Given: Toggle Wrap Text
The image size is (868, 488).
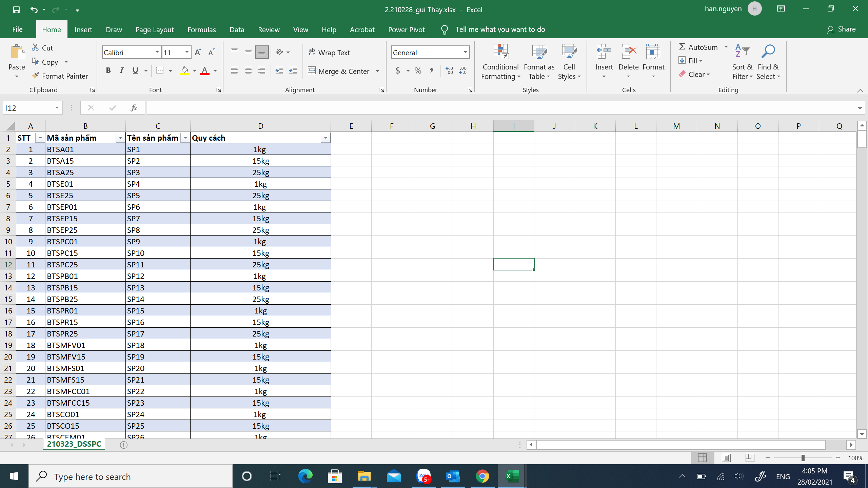Looking at the screenshot, I should 329,53.
